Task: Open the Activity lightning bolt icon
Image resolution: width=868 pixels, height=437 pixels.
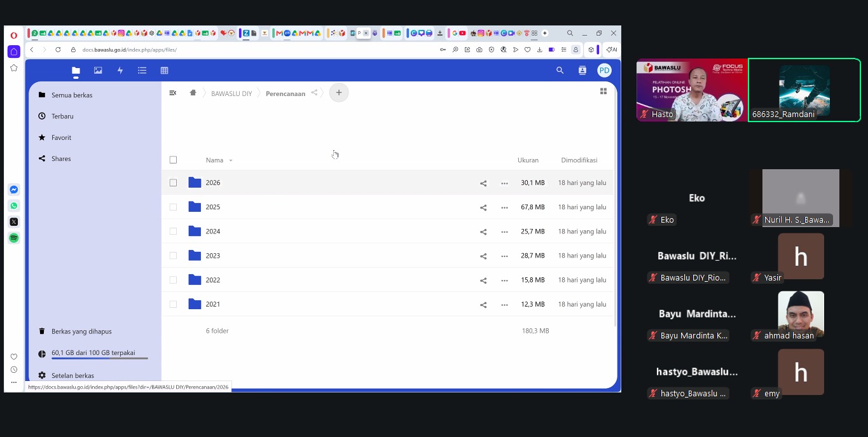Action: coord(120,71)
